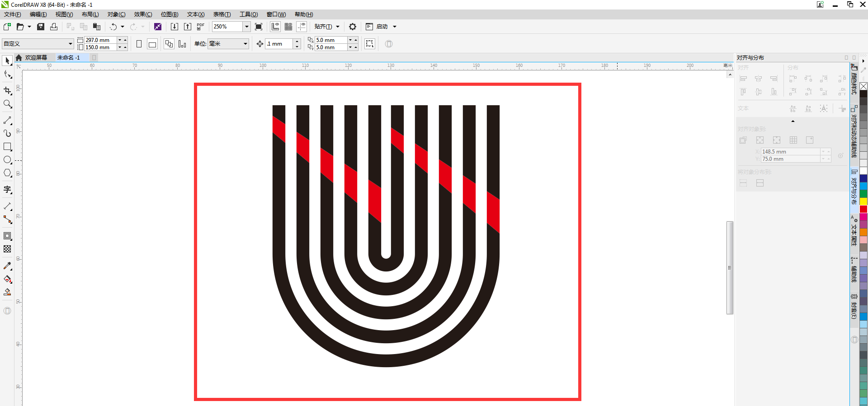Pick the Ellipse tool
The height and width of the screenshot is (406, 868).
[x=7, y=160]
